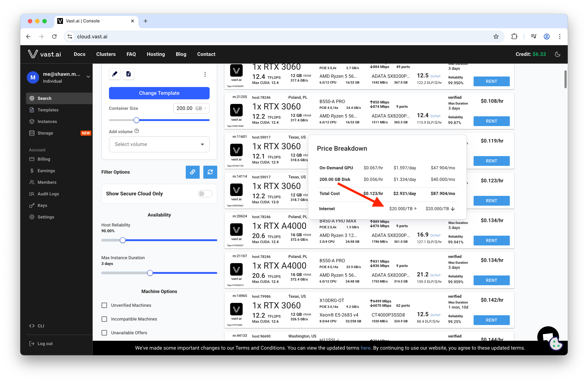Select the Keys sidebar icon
Screen dimensions: 588x382
pos(32,205)
